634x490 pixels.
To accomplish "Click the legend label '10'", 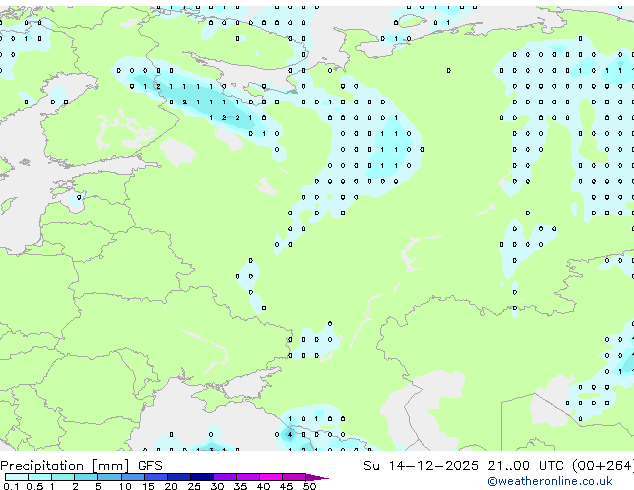I will [125, 486].
